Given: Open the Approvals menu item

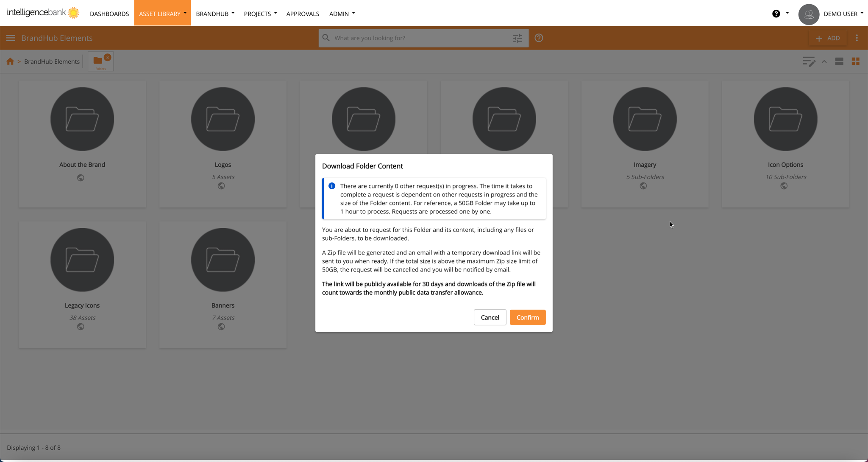Looking at the screenshot, I should point(303,14).
